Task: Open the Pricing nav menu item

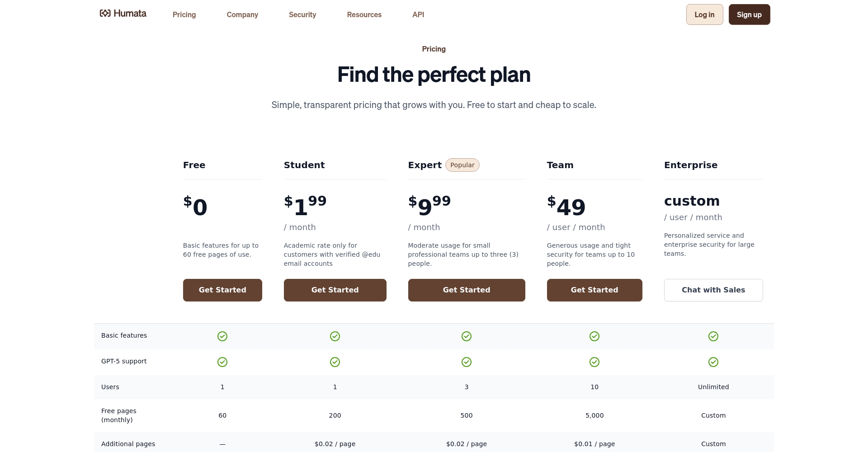Action: click(184, 14)
